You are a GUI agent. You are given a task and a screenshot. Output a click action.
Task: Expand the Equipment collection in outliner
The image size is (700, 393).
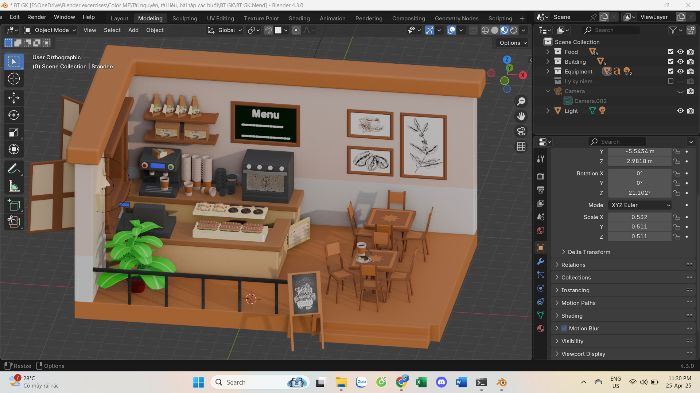click(548, 71)
